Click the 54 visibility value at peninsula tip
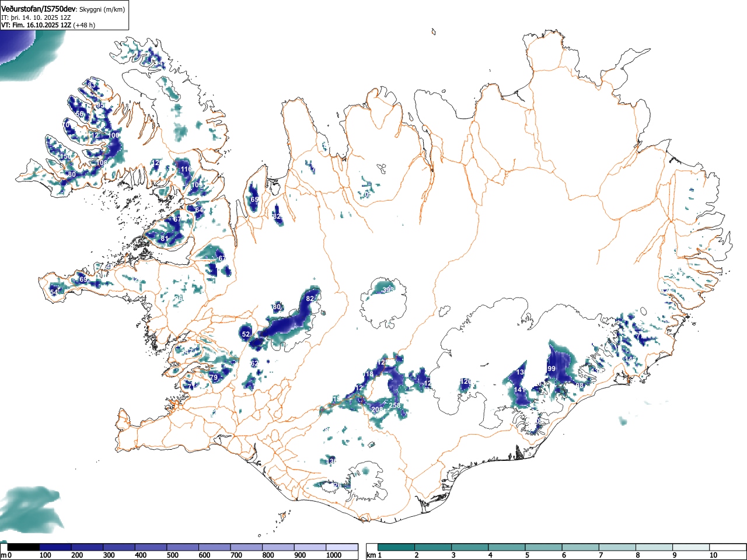Image resolution: width=747 pixels, height=560 pixels. (x=54, y=292)
